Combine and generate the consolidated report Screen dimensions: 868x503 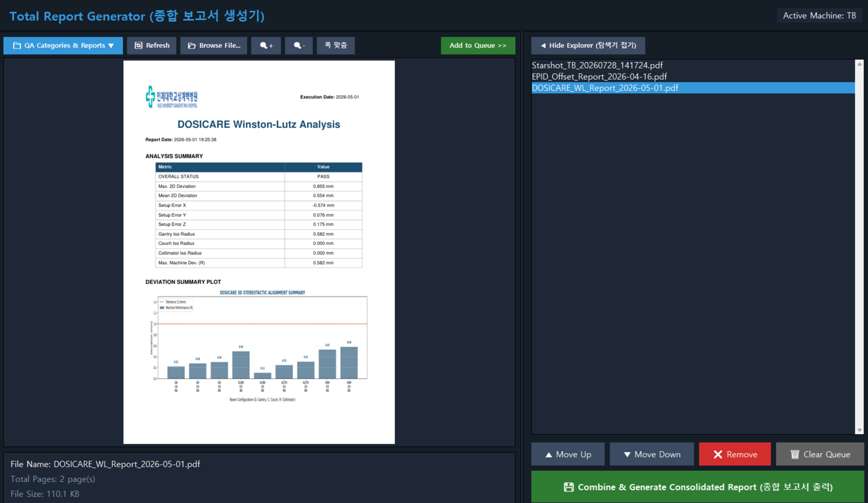(x=698, y=487)
